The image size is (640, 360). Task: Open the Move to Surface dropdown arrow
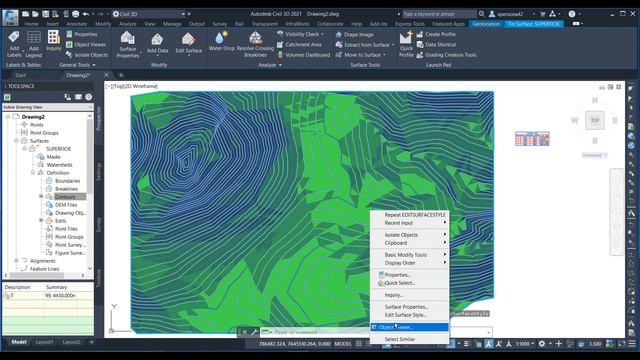click(x=384, y=55)
